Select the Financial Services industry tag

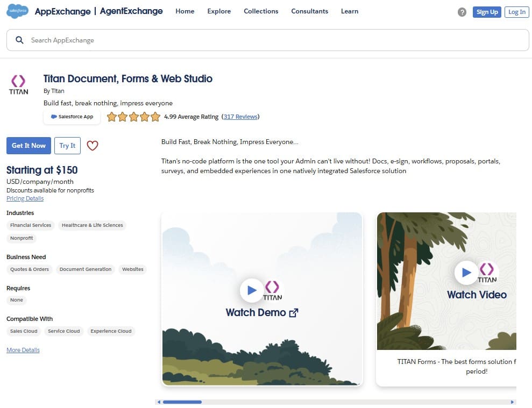tap(31, 225)
